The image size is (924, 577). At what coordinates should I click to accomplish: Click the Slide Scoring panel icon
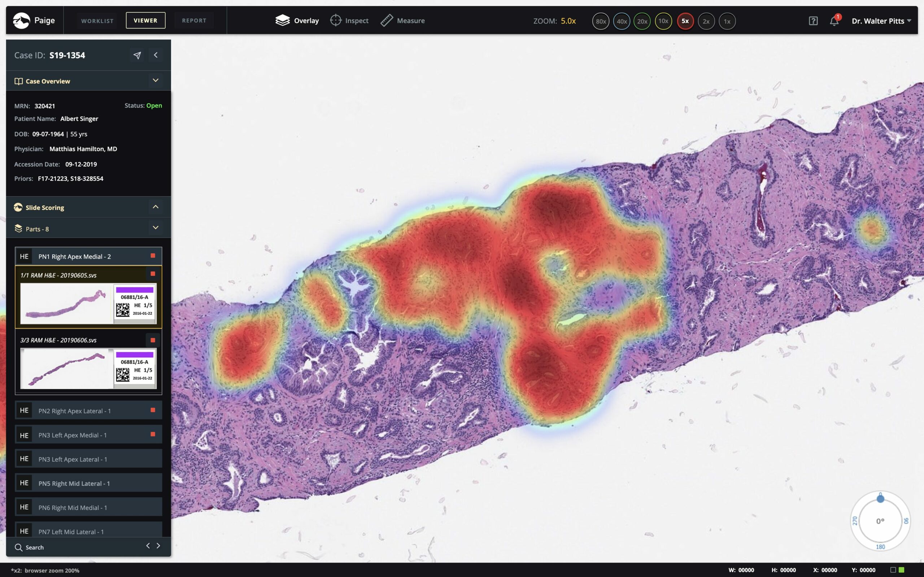pyautogui.click(x=18, y=207)
